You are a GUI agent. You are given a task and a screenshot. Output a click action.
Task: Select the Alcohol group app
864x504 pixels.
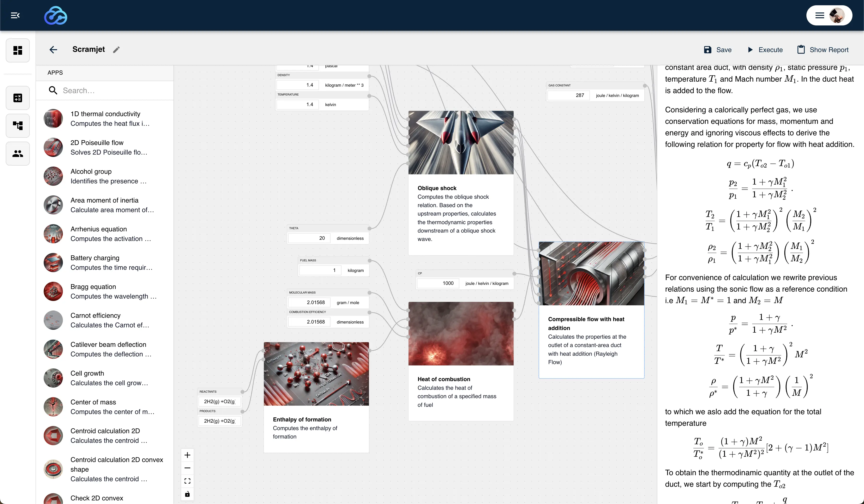[x=105, y=176]
